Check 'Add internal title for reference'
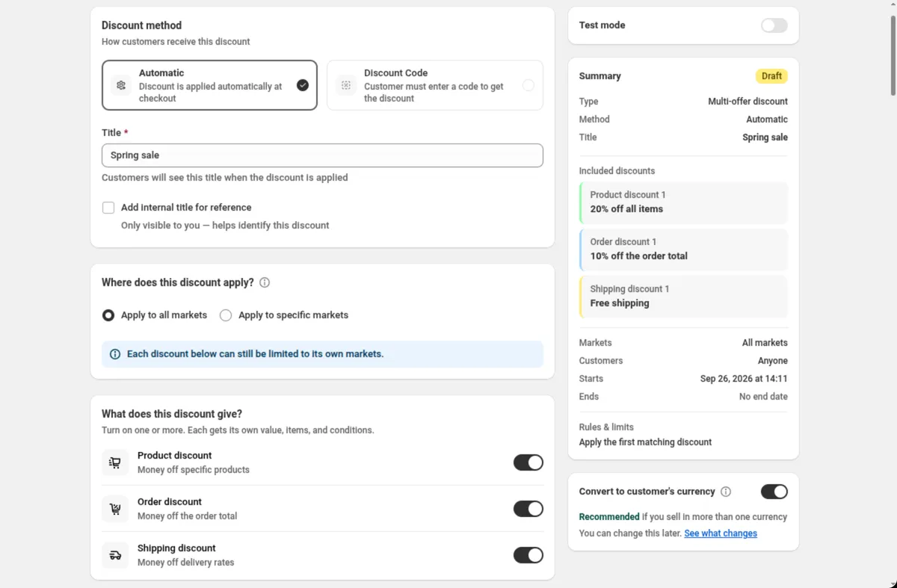This screenshot has width=897, height=588. click(x=108, y=208)
